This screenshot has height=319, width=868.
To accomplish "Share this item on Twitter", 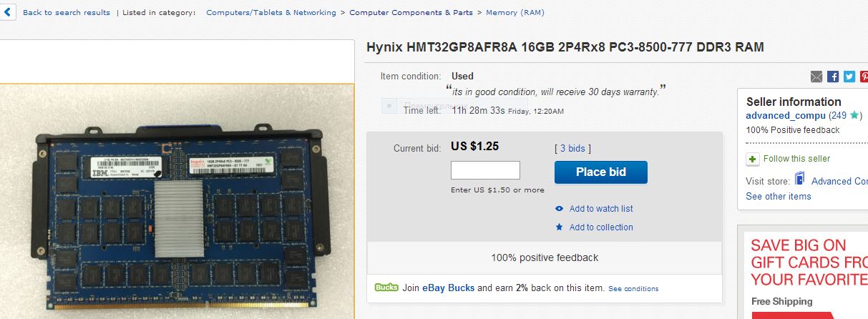I will [849, 77].
